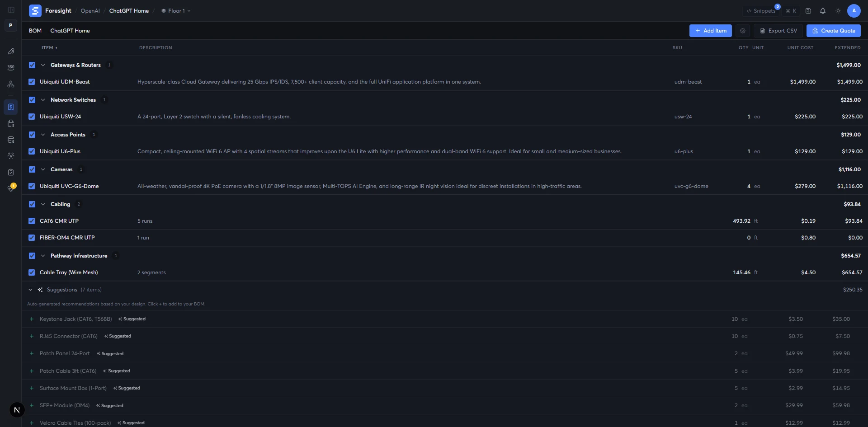Click the Foresight logo icon
This screenshot has height=427, width=868.
tap(35, 11)
